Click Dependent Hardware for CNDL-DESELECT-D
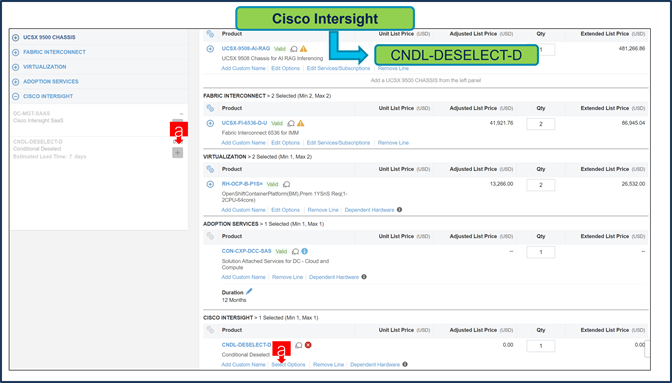The width and height of the screenshot is (672, 383). [x=375, y=365]
